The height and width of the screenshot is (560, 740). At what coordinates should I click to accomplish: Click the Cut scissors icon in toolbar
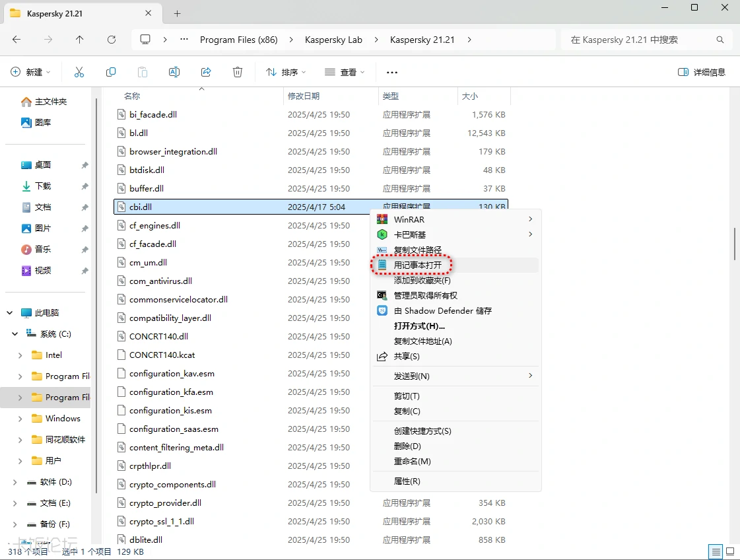(79, 72)
